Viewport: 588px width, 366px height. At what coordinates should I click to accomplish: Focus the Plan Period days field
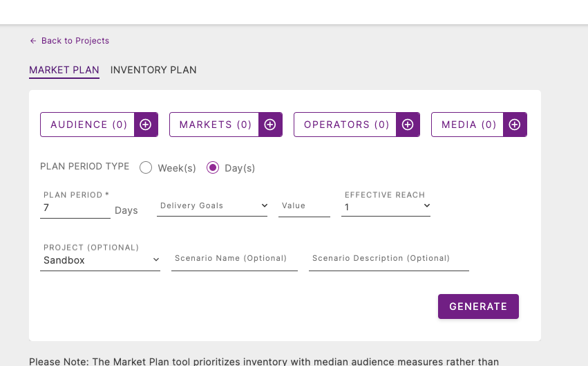point(75,208)
